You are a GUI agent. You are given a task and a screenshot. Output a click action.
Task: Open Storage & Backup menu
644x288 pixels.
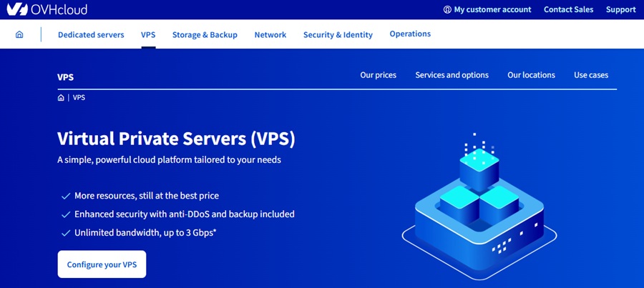(205, 35)
